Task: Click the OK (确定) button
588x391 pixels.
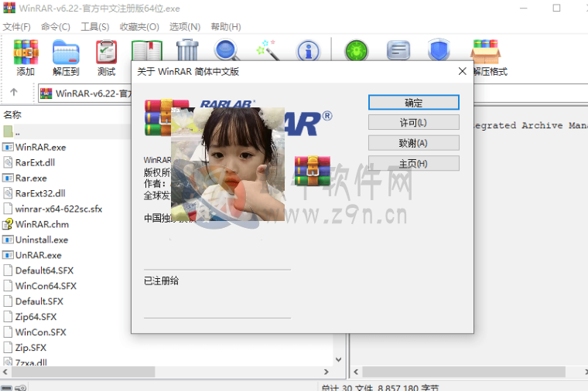Action: (x=414, y=102)
